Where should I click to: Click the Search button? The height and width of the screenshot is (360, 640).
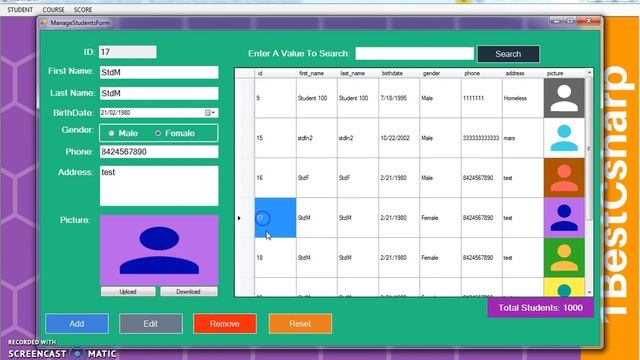pos(508,54)
